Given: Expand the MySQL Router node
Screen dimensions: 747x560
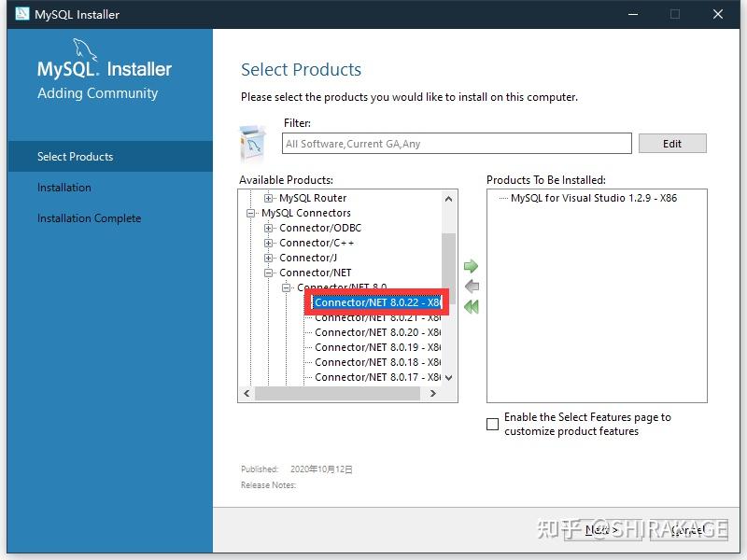Looking at the screenshot, I should tap(269, 198).
